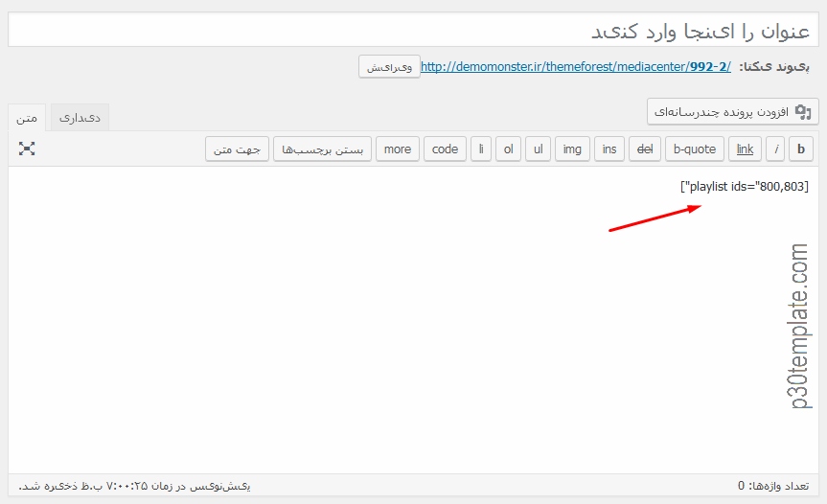
Task: Click the post title input field
Action: pyautogui.click(x=413, y=30)
